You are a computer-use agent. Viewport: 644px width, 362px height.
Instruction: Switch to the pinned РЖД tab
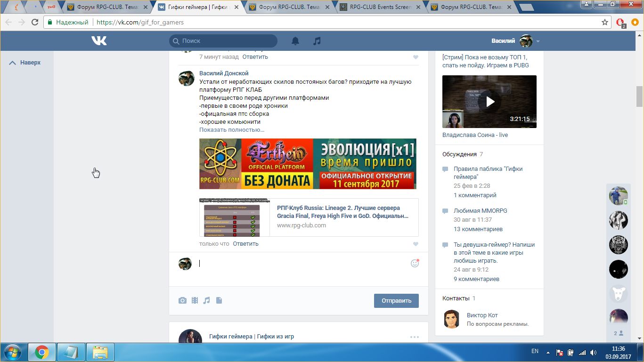click(51, 7)
